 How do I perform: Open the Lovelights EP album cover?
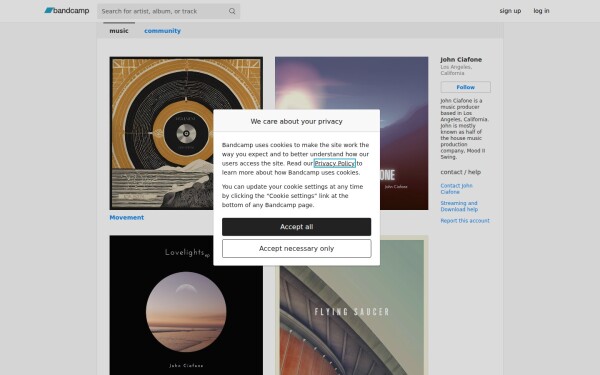click(186, 305)
